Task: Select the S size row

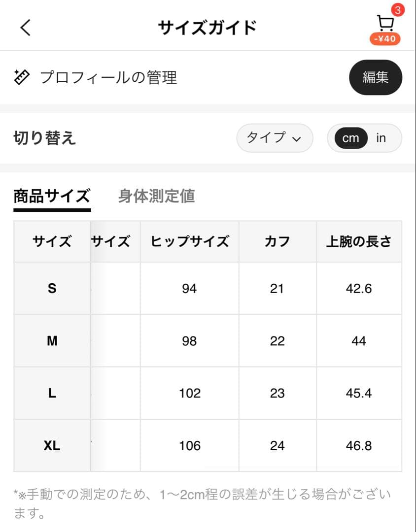Action: click(x=52, y=289)
